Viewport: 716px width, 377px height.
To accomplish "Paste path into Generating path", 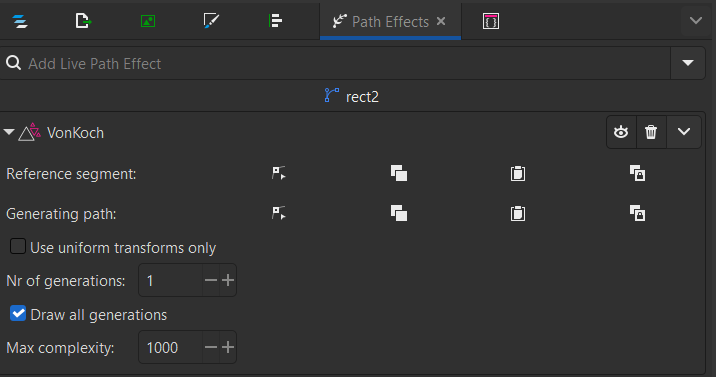I will pos(518,214).
